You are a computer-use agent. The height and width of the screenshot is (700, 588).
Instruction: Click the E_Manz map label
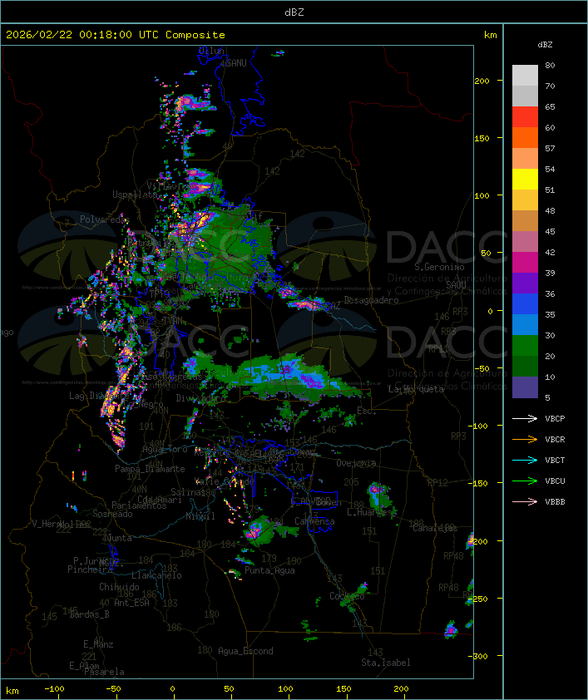coord(98,644)
